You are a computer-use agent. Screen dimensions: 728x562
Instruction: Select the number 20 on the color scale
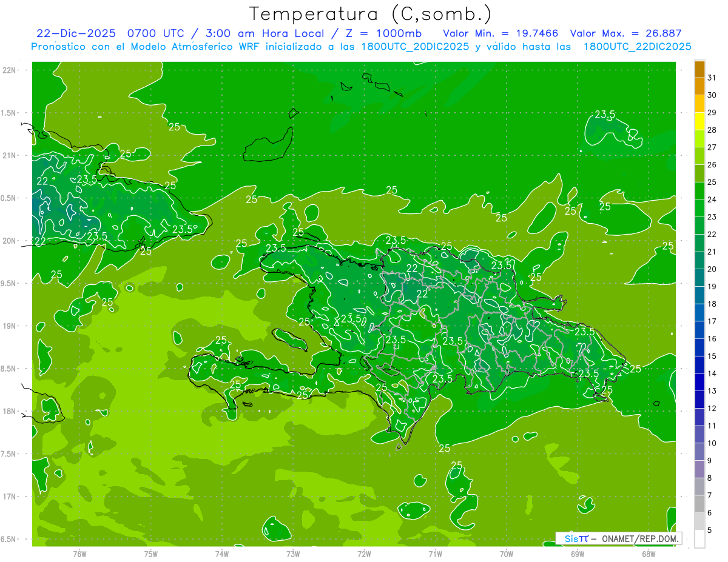tap(712, 269)
